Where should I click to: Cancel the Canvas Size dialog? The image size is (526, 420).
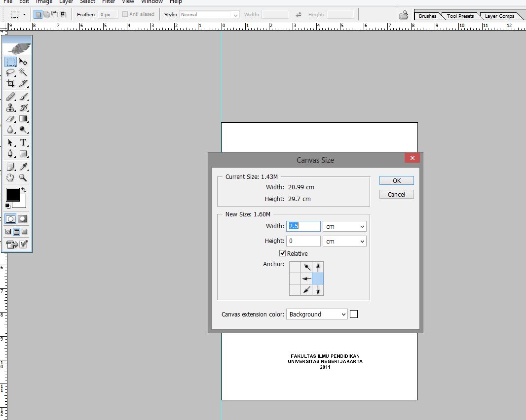396,194
